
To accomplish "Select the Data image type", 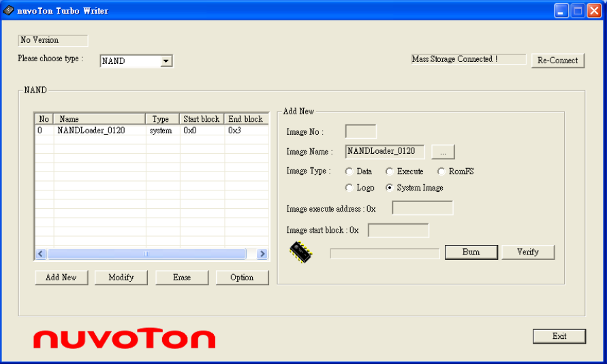I will (349, 171).
